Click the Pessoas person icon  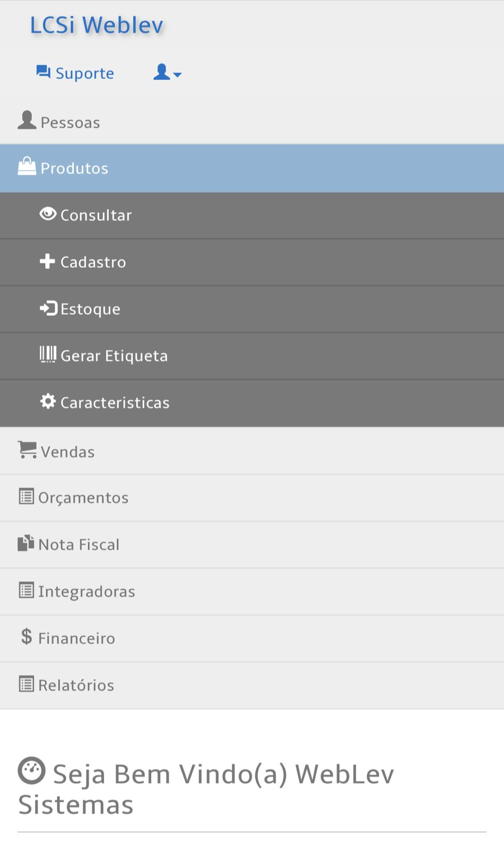(27, 121)
